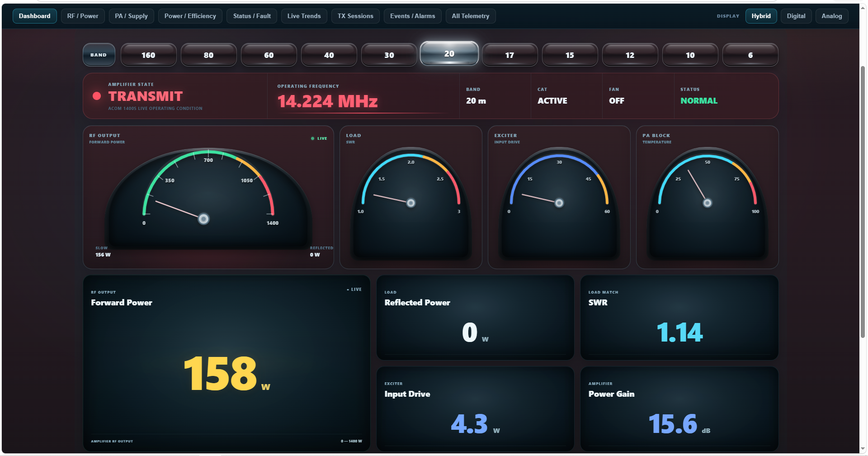Open the All Telemetry tab
This screenshot has height=456, width=868.
point(470,16)
